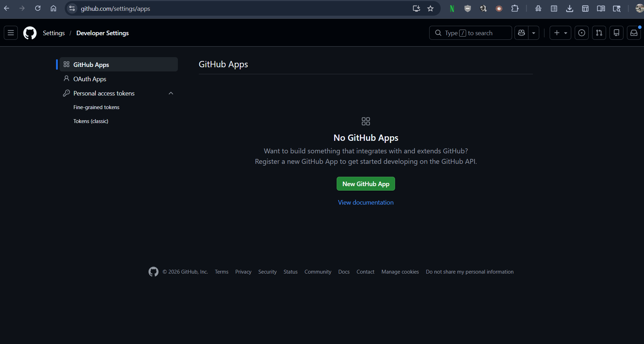Click the Settings breadcrumb link
This screenshot has height=344, width=644.
click(x=54, y=33)
